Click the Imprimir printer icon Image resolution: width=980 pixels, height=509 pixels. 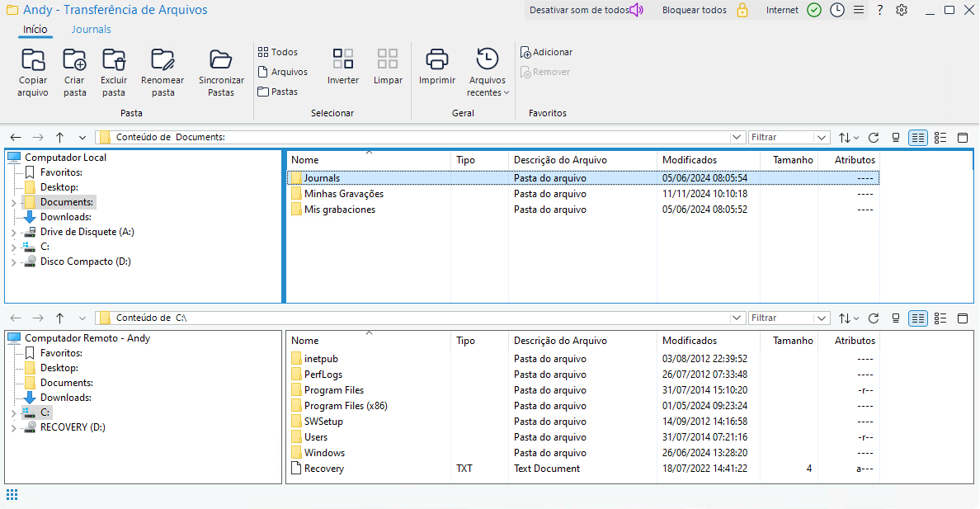tap(436, 60)
